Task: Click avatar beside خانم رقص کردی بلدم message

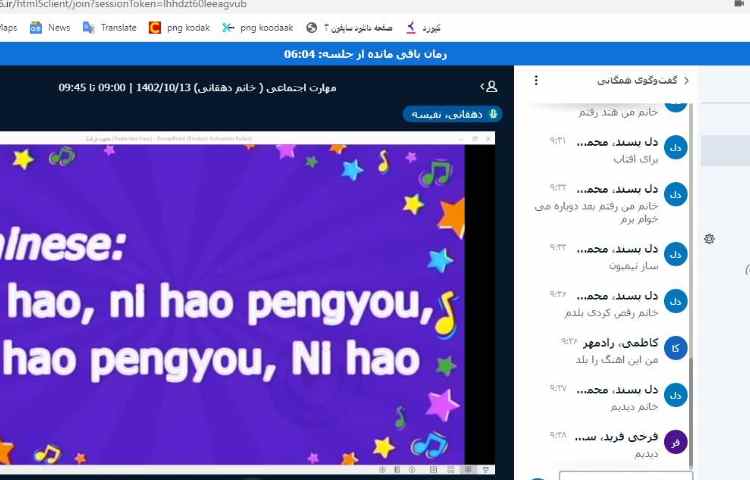Action: tap(675, 301)
